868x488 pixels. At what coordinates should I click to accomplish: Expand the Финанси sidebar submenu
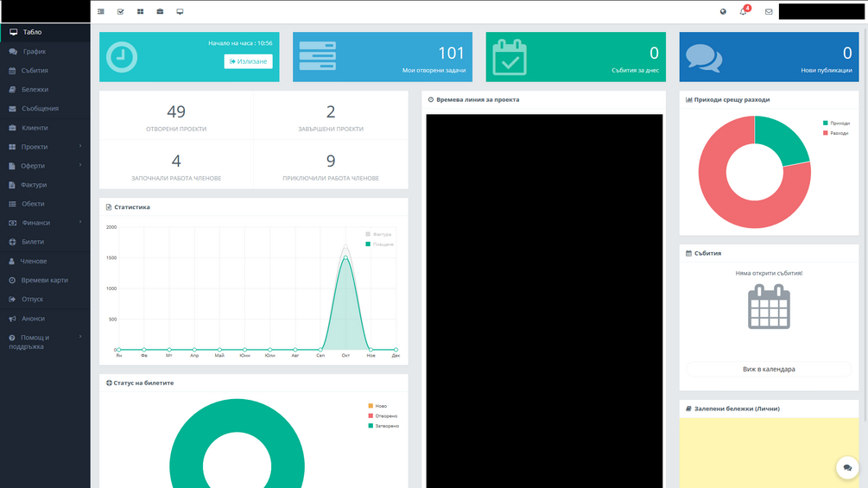[x=46, y=223]
